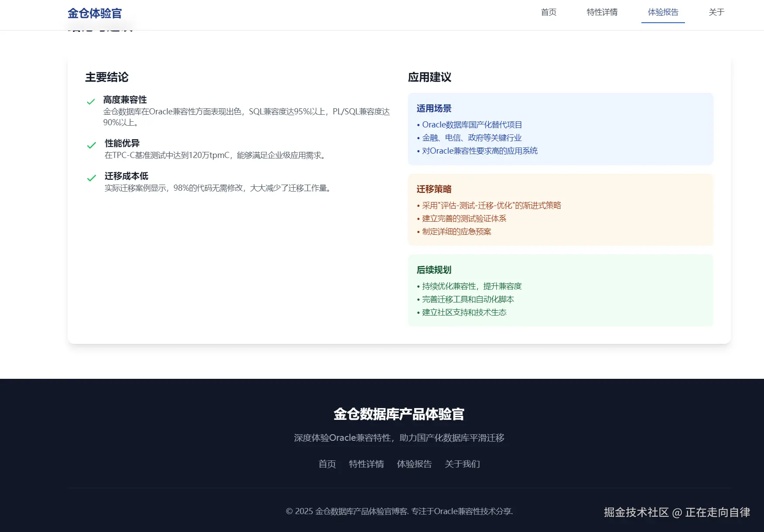The height and width of the screenshot is (532, 764).
Task: Click the footer title 金仓数据库产品体验官
Action: 399,414
